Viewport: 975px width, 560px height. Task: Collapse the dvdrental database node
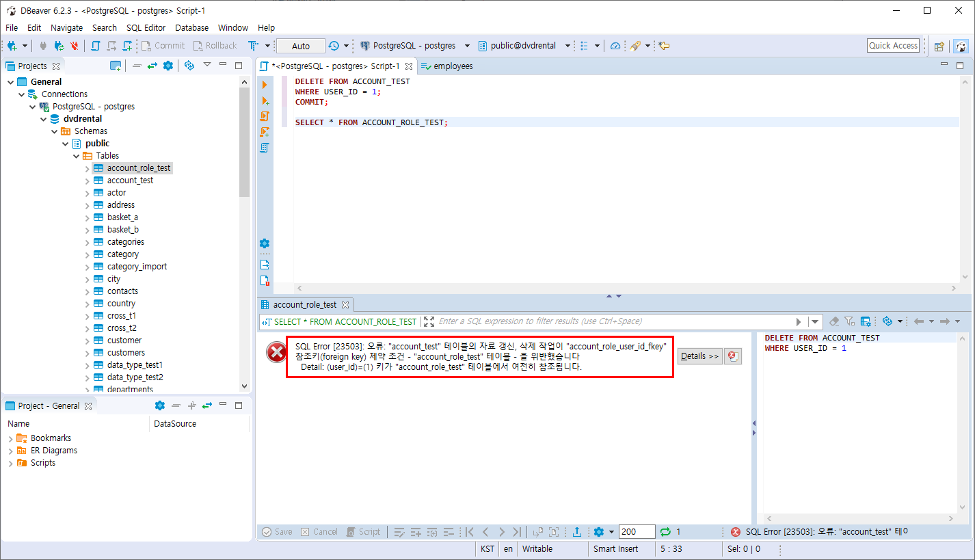pyautogui.click(x=44, y=119)
